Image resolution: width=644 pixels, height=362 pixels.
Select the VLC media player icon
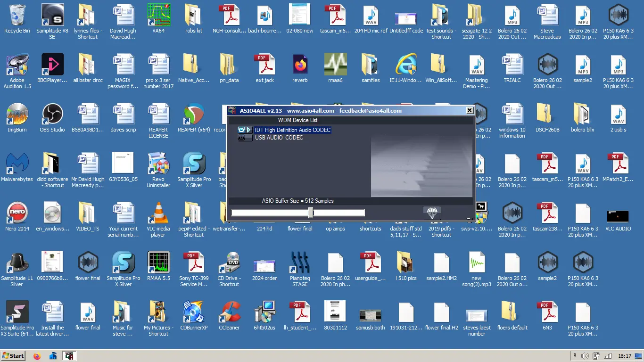coord(158,214)
